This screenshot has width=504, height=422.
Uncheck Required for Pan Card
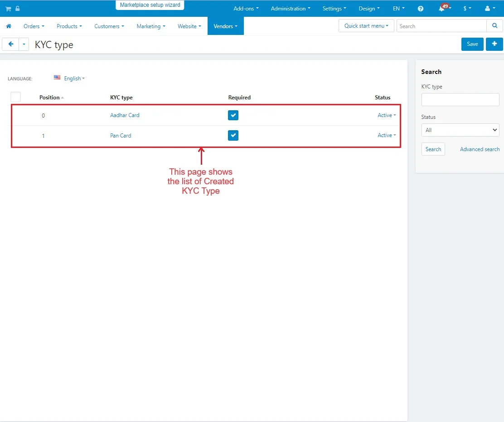pyautogui.click(x=233, y=135)
